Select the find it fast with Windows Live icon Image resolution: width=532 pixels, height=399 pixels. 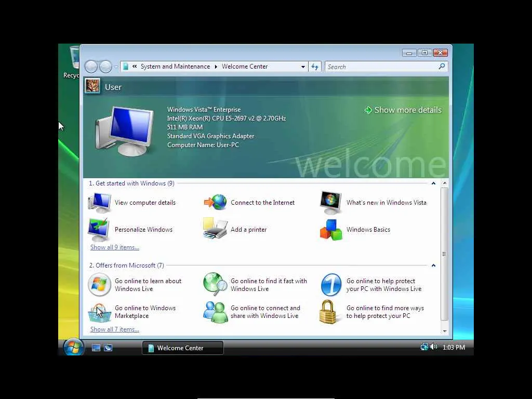[215, 284]
